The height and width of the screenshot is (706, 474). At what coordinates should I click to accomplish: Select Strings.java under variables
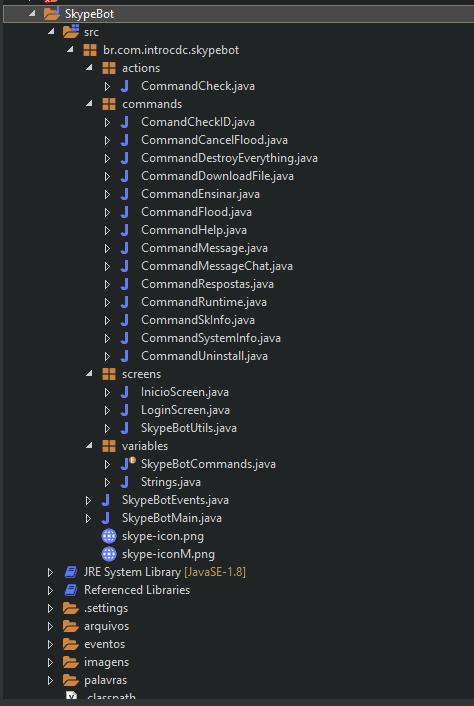pyautogui.click(x=171, y=482)
